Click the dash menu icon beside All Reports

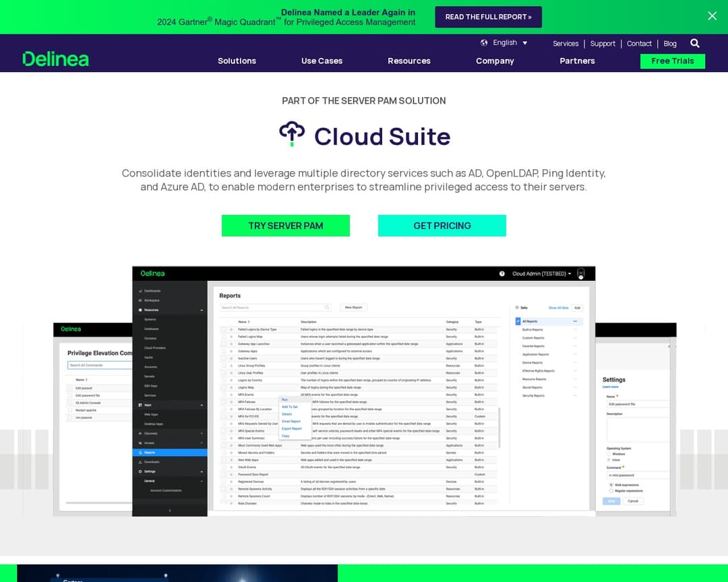[575, 321]
